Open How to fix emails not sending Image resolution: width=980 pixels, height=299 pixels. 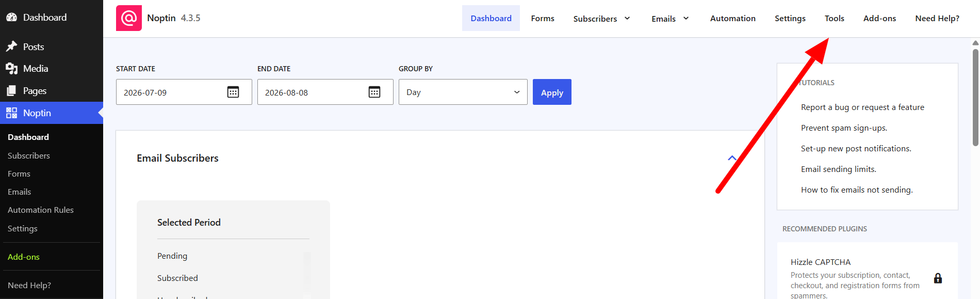tap(857, 190)
